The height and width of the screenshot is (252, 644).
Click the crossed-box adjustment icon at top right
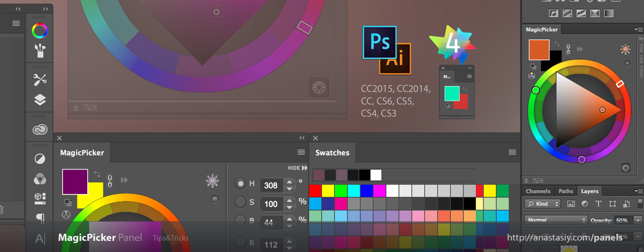click(x=595, y=13)
